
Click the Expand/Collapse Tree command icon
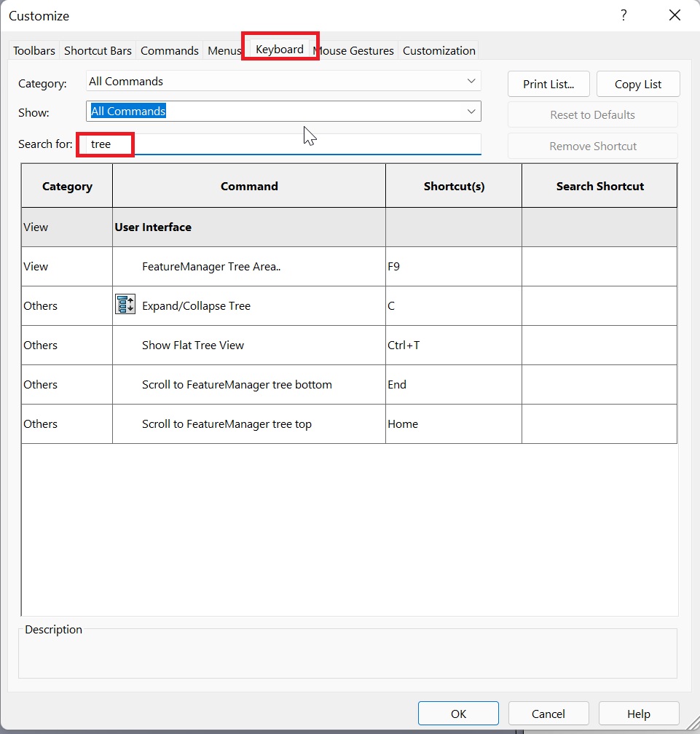(x=125, y=305)
